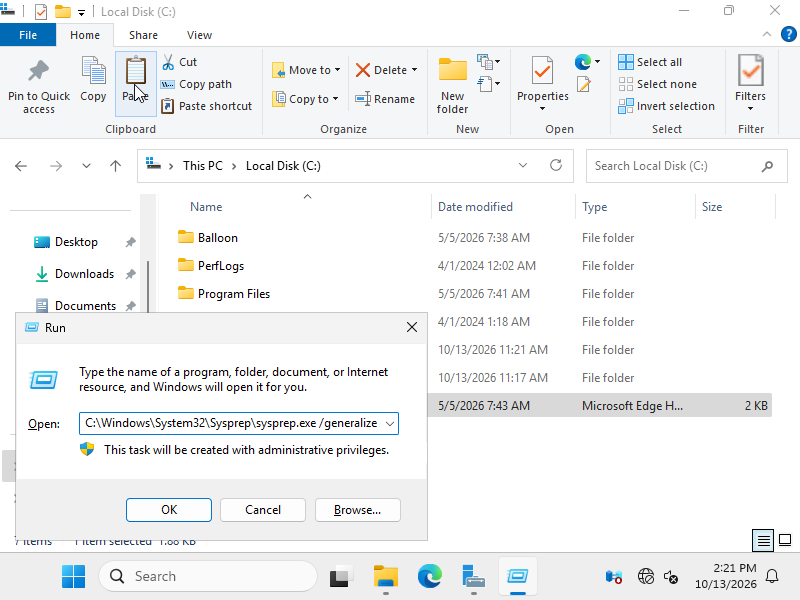Image resolution: width=800 pixels, height=600 pixels.
Task: Click Invert selection in the ribbon
Action: [x=666, y=106]
